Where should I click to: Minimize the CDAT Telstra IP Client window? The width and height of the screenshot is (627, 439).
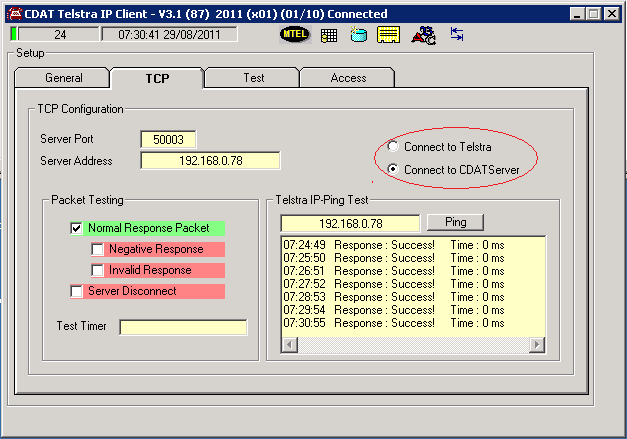(x=577, y=14)
